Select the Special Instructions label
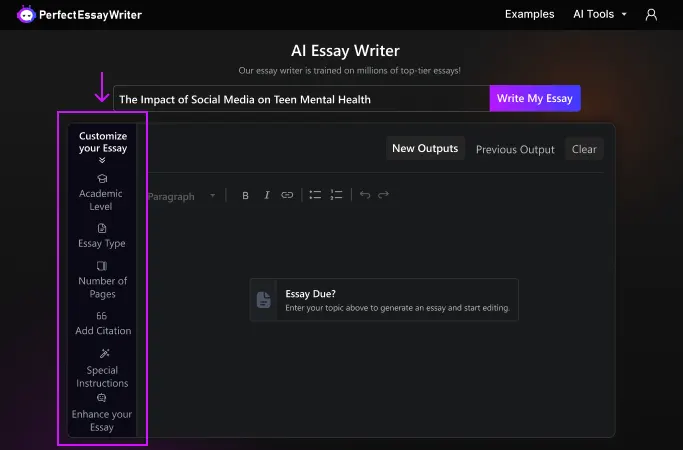This screenshot has height=450, width=683. click(x=102, y=377)
